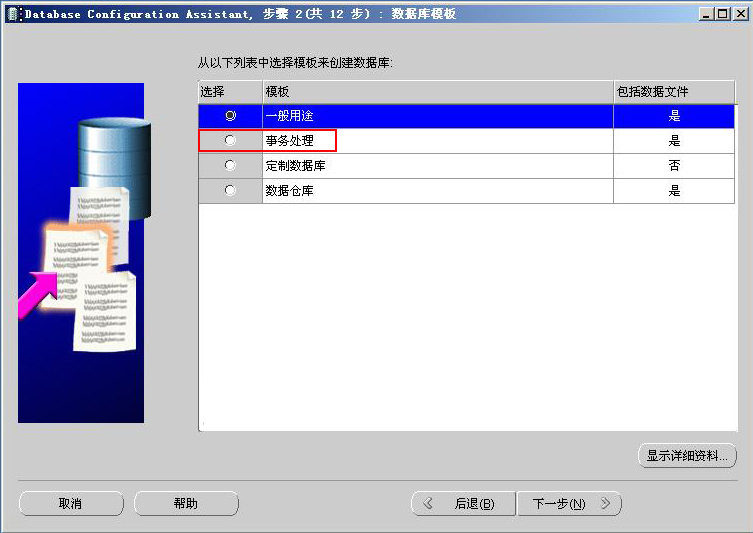Click the 事务处理 template name
The width and height of the screenshot is (753, 533).
point(290,141)
